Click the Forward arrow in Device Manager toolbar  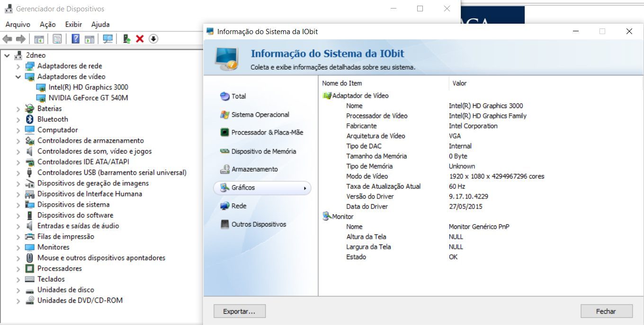click(20, 39)
